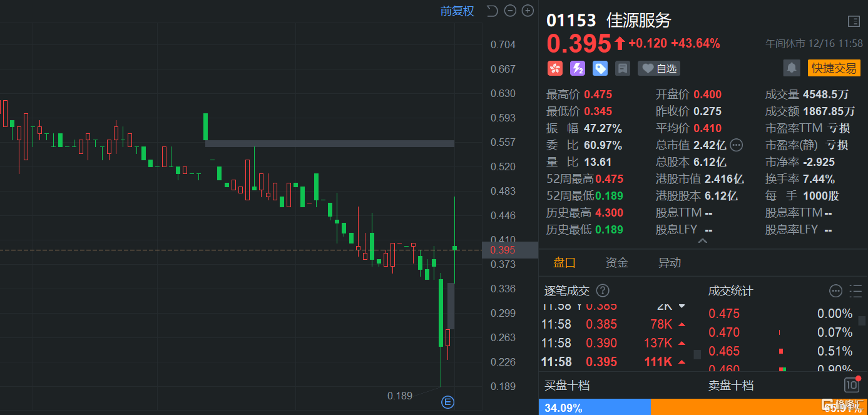
Task: Toggle the ten-level order book depth icon
Action: click(851, 385)
